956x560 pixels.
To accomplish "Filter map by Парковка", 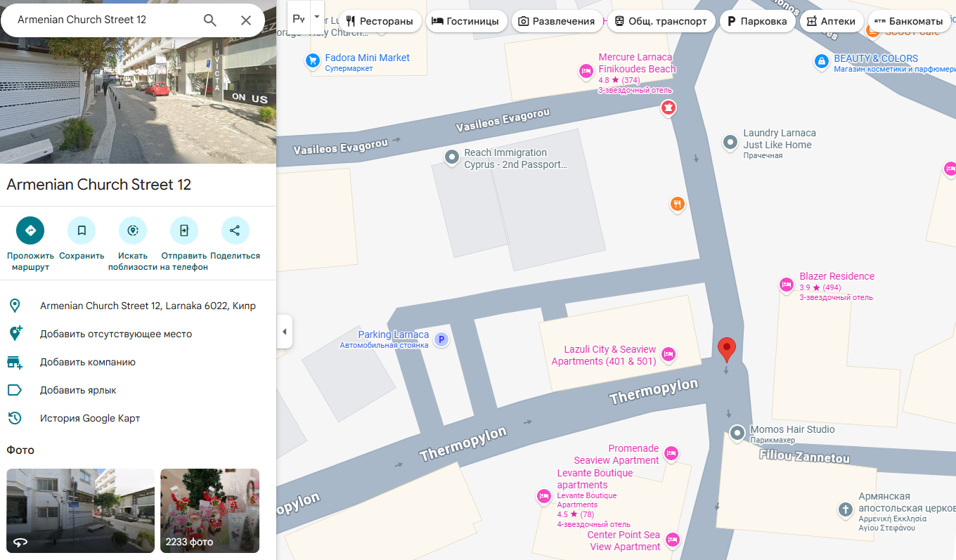I will (757, 21).
